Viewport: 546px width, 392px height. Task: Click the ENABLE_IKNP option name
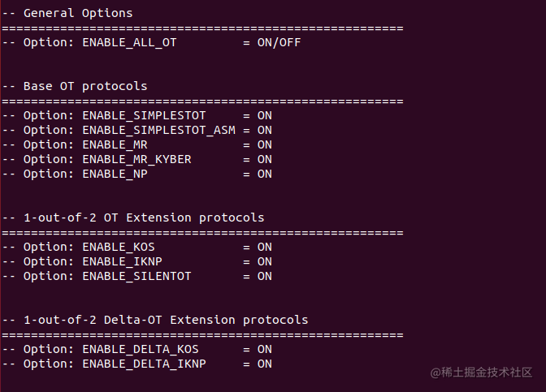click(x=122, y=261)
